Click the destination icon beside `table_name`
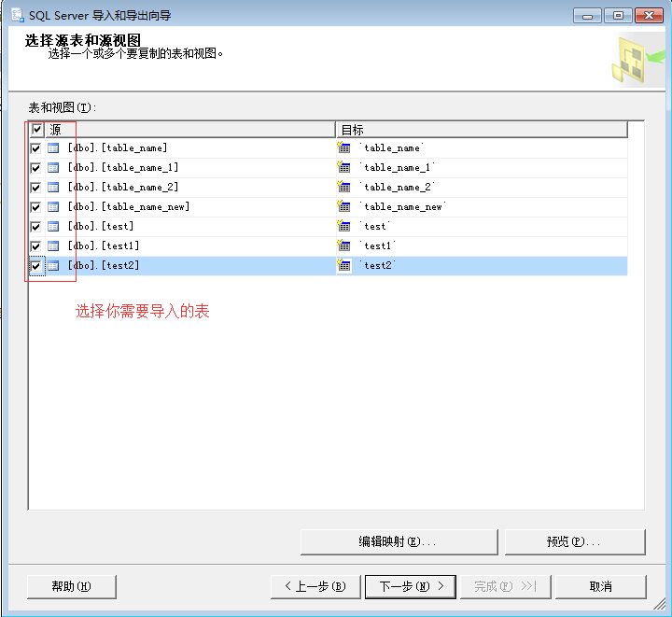The image size is (672, 617). click(x=343, y=147)
